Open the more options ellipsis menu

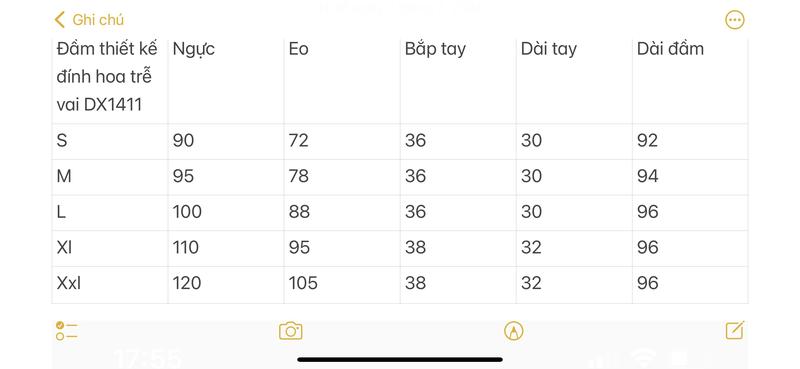pos(734,20)
